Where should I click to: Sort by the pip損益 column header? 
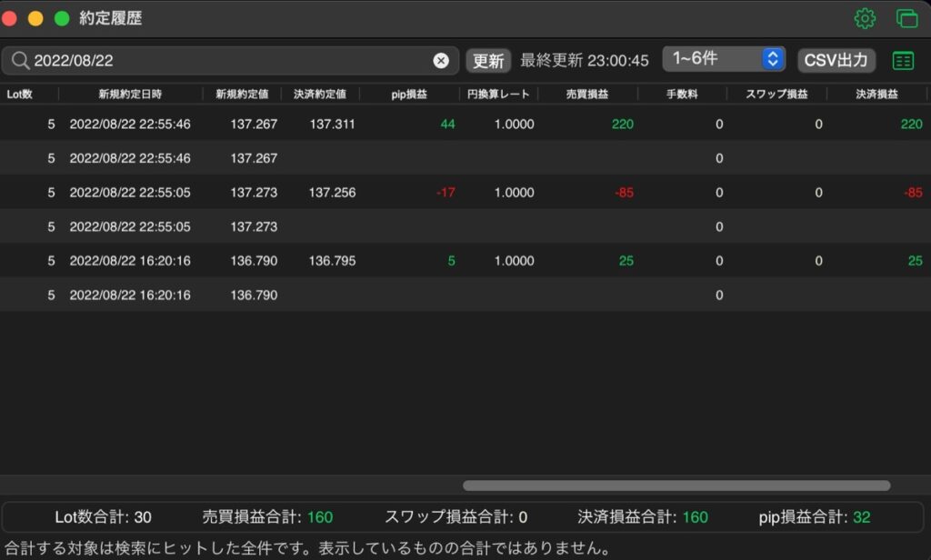tap(409, 94)
